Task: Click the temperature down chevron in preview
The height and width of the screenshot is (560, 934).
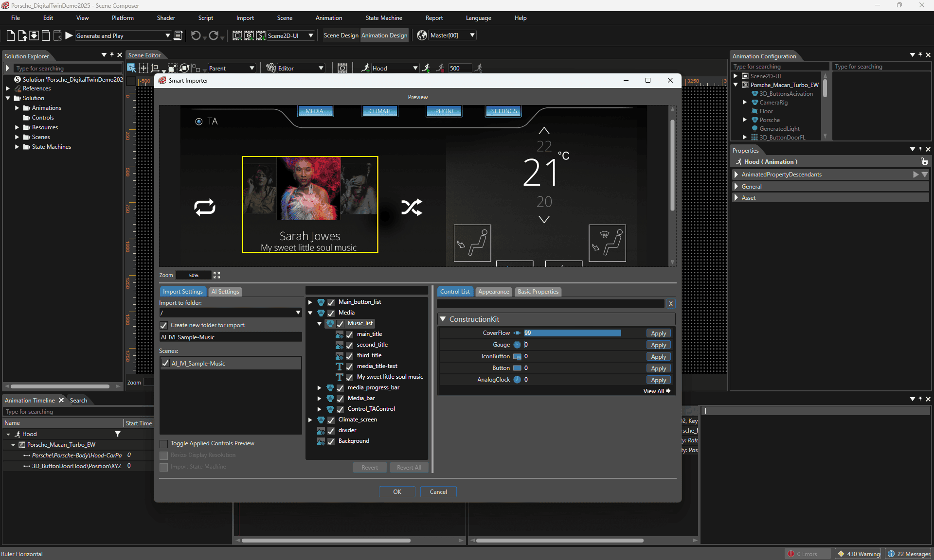Action: click(x=544, y=220)
